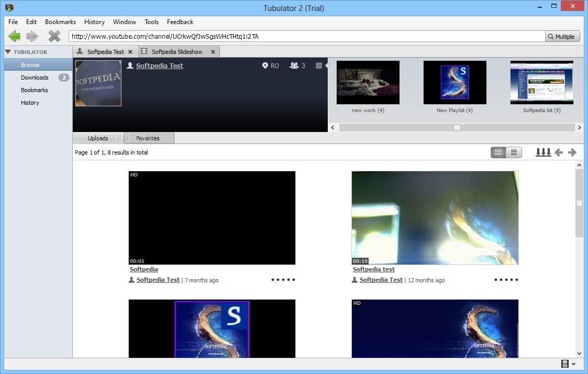Go to the next results page arrow

pos(572,152)
